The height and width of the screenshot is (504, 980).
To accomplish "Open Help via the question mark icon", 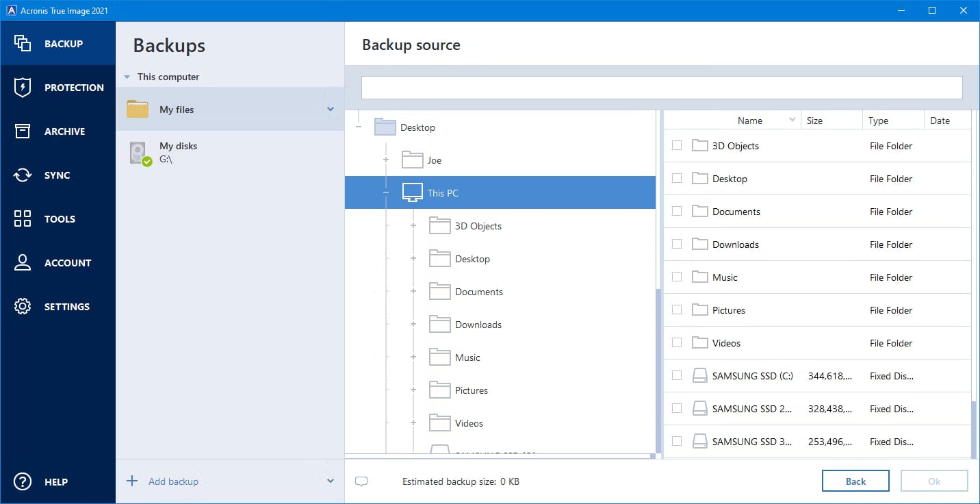I will tap(22, 481).
